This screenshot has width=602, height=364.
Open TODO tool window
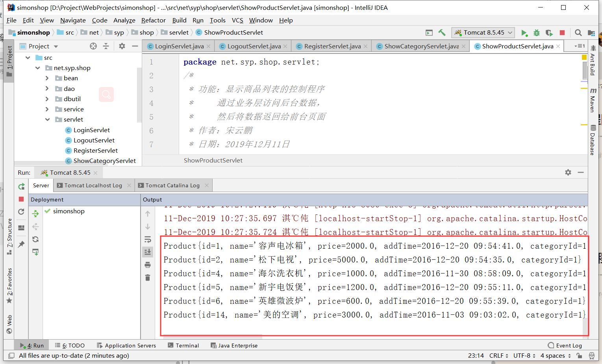tap(70, 346)
